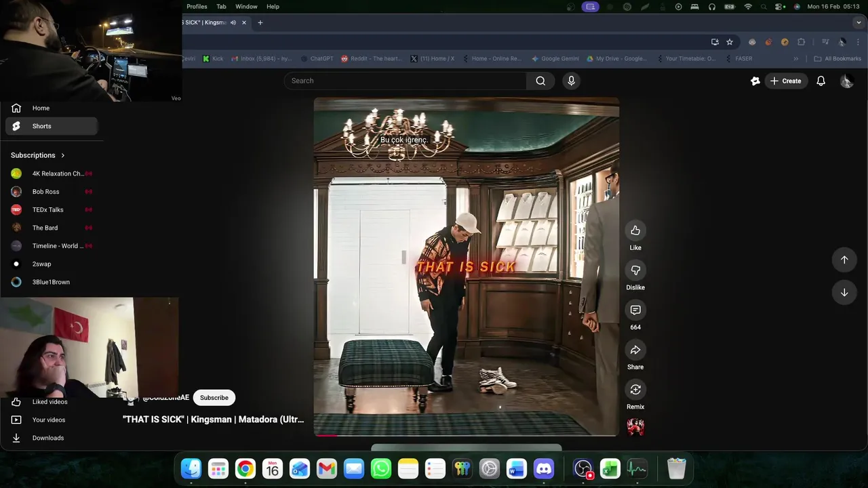868x488 pixels.
Task: Bookmark this page with star icon
Action: click(x=730, y=42)
